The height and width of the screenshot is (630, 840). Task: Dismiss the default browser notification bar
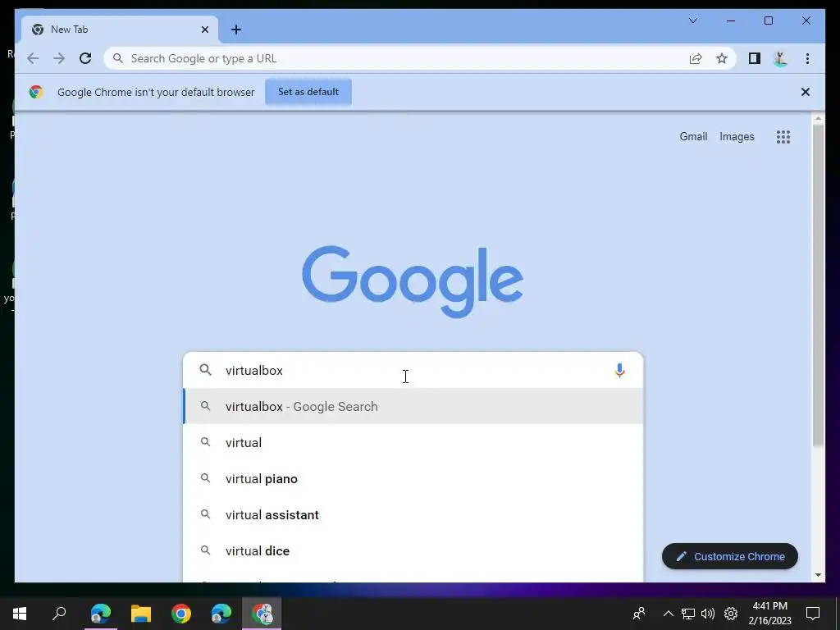[806, 92]
